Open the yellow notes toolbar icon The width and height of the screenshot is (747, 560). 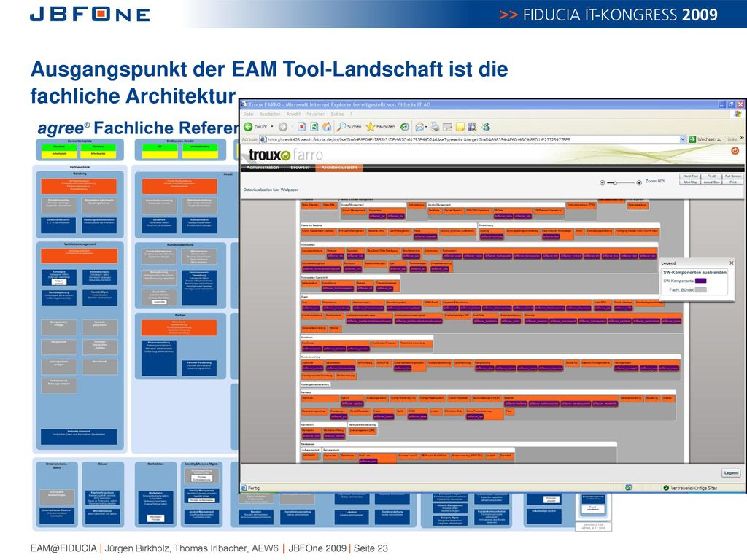click(460, 127)
